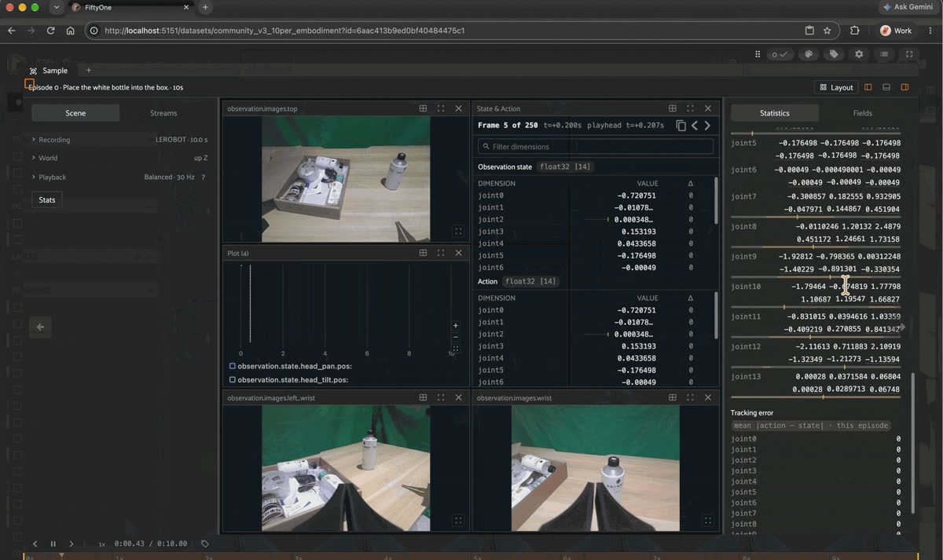Toggle the bottom panel layout button
The width and height of the screenshot is (943, 560).
[886, 87]
